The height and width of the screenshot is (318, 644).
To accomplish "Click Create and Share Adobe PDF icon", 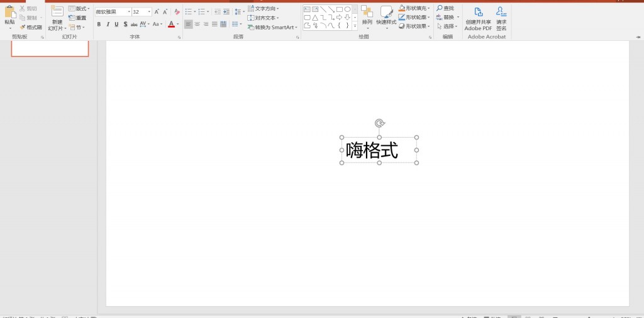I will 478,12.
